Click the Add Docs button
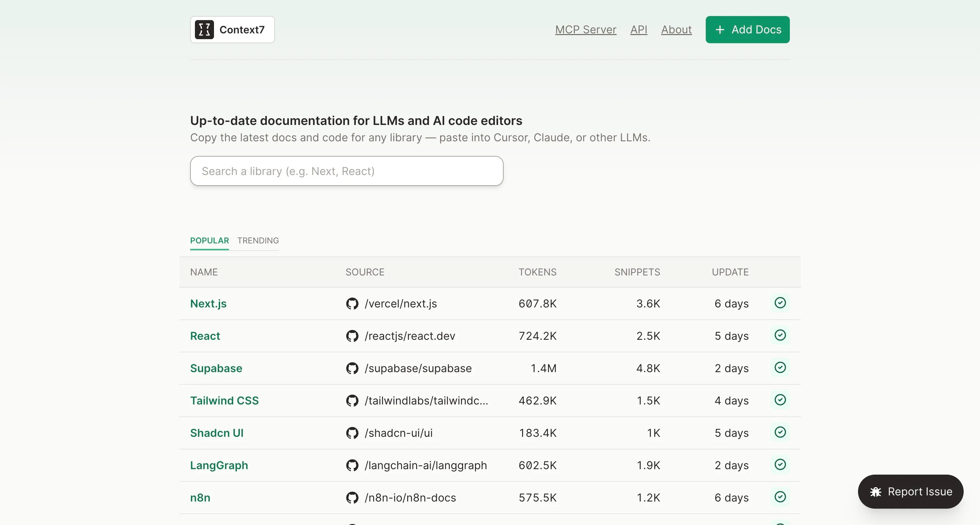Image resolution: width=980 pixels, height=525 pixels. click(748, 30)
